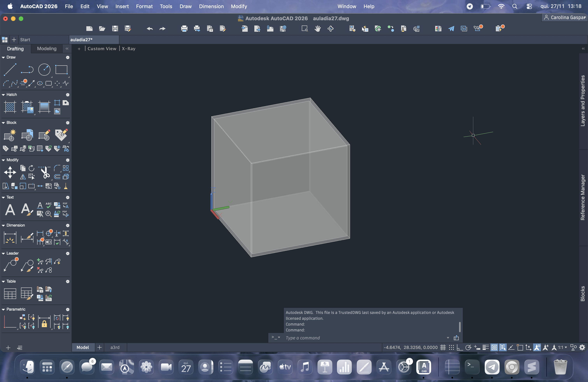Viewport: 588px width, 382px height.
Task: Toggle grid display in status bar
Action: (443, 347)
